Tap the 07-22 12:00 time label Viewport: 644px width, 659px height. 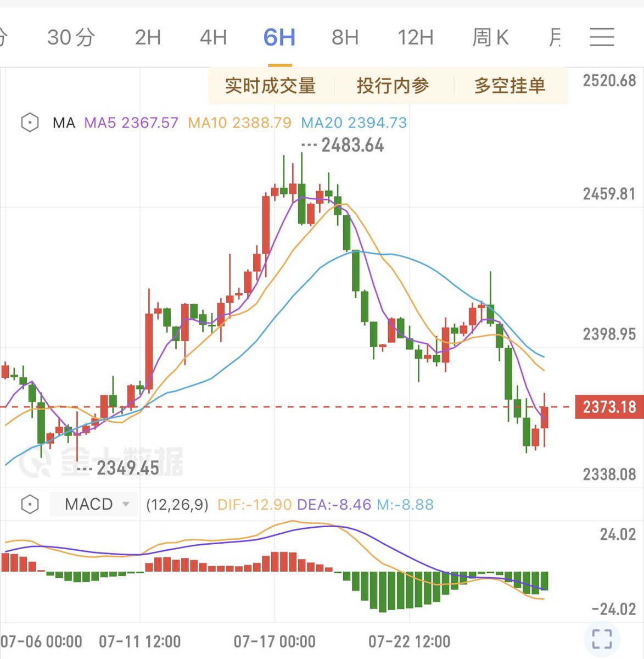point(410,641)
